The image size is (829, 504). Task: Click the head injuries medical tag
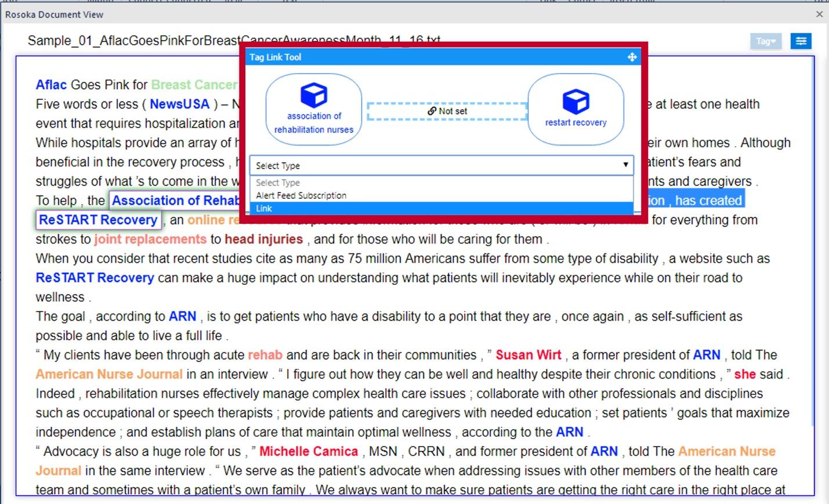coord(263,239)
